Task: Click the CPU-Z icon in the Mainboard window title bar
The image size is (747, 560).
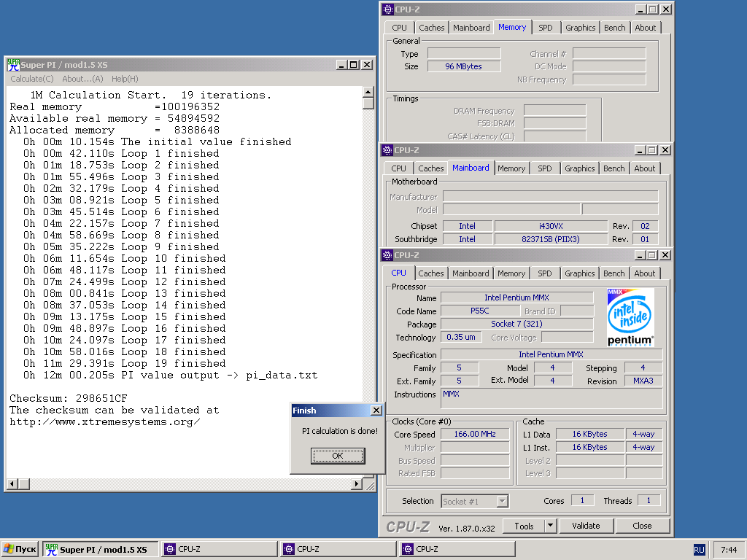Action: click(x=387, y=150)
